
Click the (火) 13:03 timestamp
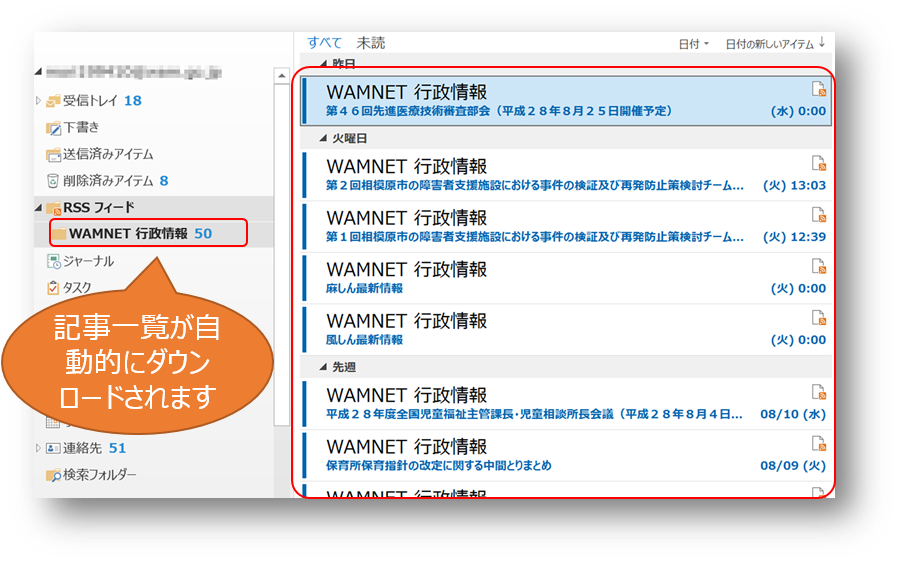coord(794,185)
